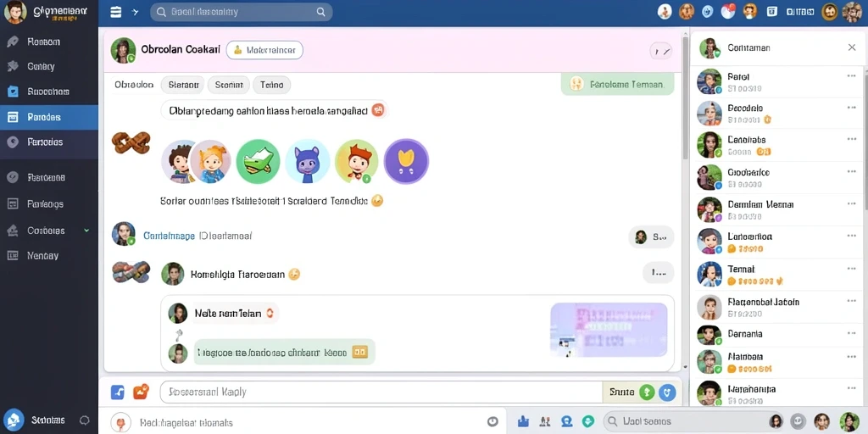Open the options menu for Grodisrice
Viewport: 868px width, 434px height.
click(x=851, y=171)
